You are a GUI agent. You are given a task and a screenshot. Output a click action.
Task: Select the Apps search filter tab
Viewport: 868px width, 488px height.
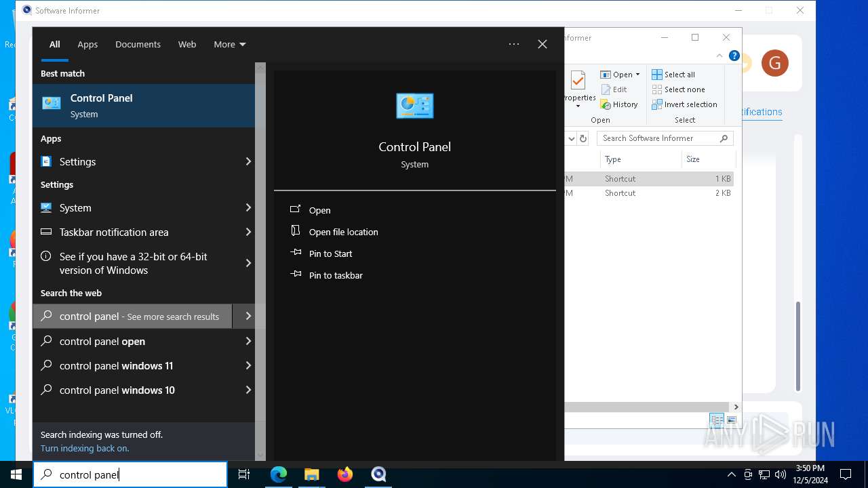(x=87, y=44)
